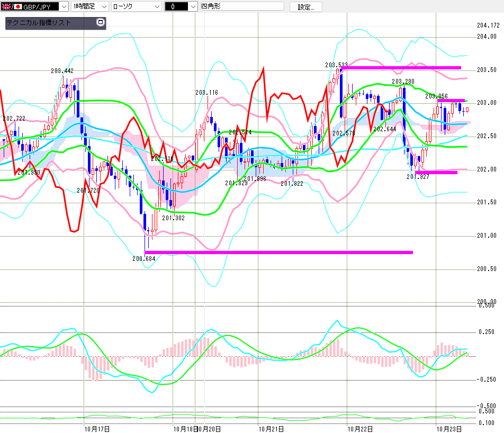Click the UK flag icon in pair selector
Screen dimensions: 504x433
click(6, 7)
